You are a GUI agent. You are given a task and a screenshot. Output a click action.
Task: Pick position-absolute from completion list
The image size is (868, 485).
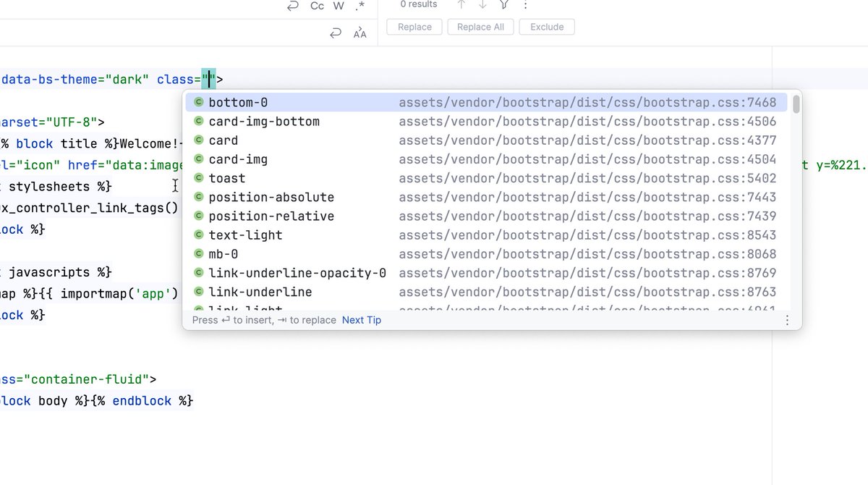pyautogui.click(x=488, y=197)
